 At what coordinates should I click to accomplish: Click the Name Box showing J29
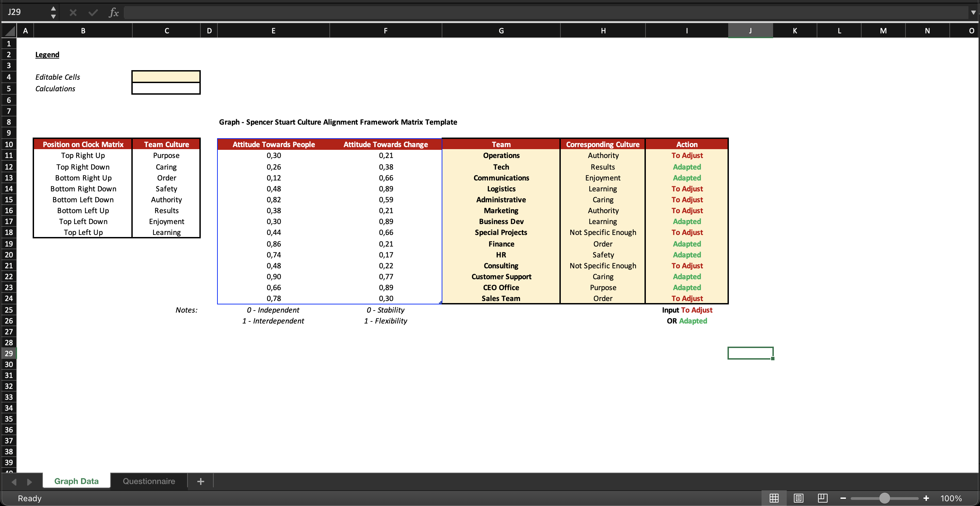tap(26, 12)
